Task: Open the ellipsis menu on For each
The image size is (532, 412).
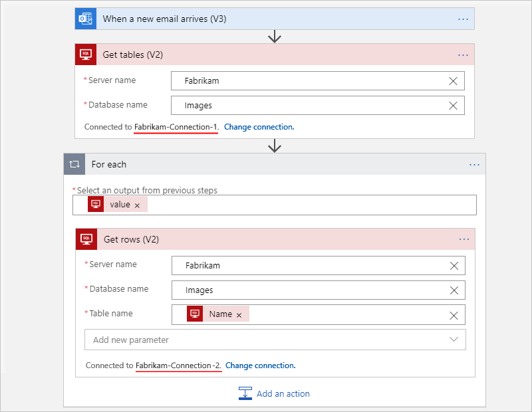Action: click(474, 164)
